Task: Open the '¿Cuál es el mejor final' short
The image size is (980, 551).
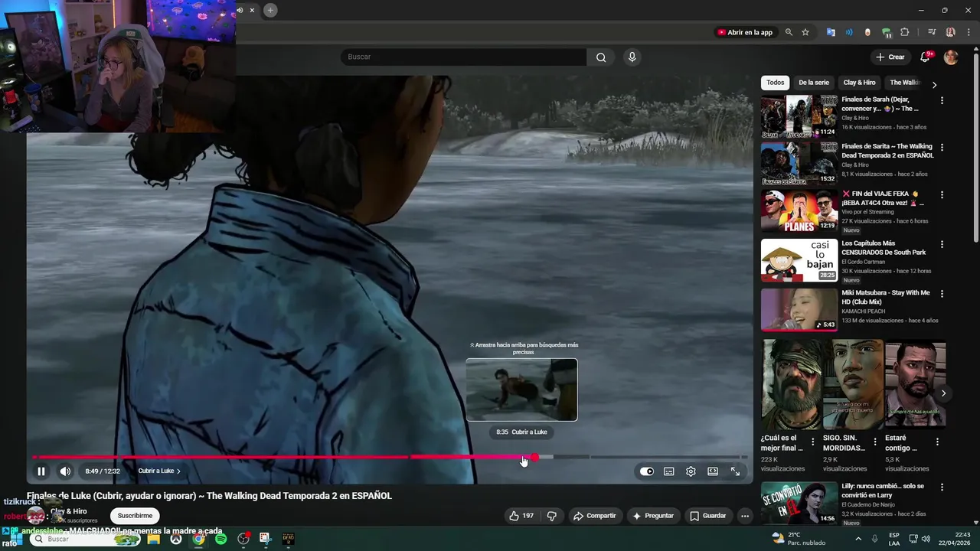Action: (791, 384)
